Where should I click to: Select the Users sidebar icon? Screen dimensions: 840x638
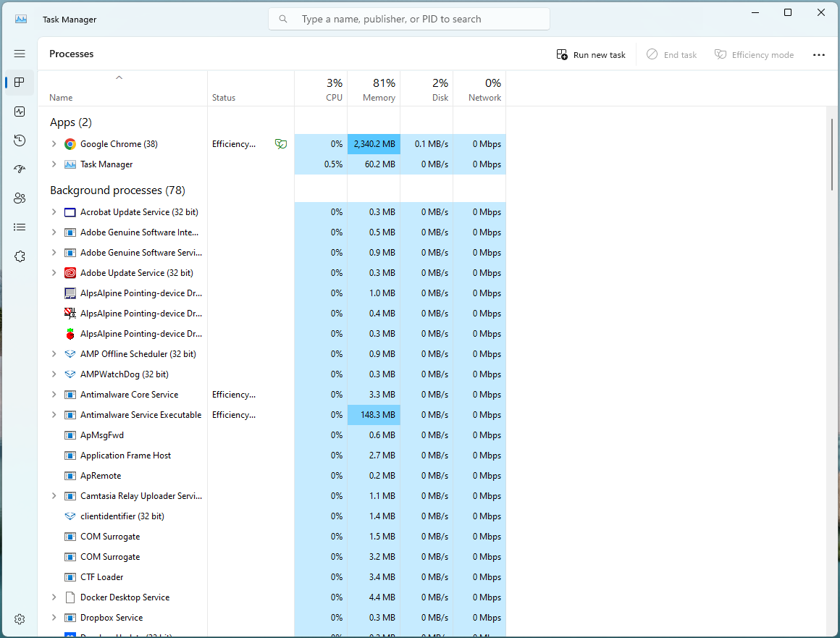pyautogui.click(x=20, y=198)
